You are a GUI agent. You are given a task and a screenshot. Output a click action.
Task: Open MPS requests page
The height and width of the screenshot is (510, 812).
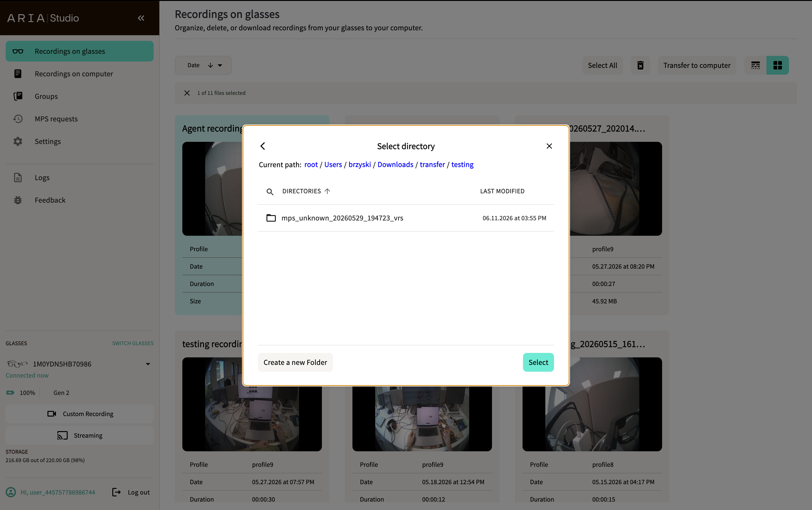pyautogui.click(x=80, y=119)
